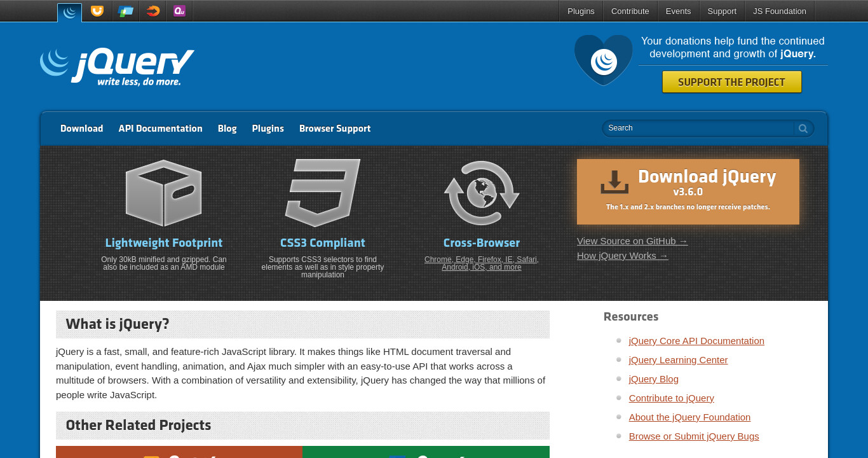
Task: Open jQuery Learning Center link
Action: tap(679, 360)
